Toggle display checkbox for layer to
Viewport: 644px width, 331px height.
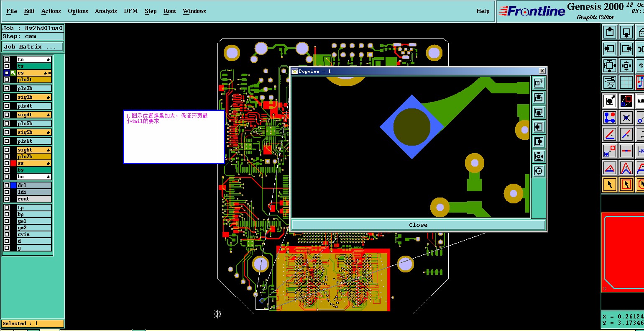(x=7, y=59)
